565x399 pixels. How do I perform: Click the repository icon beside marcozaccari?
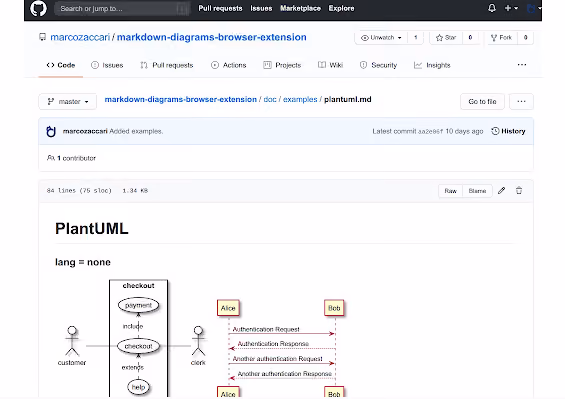(x=43, y=37)
